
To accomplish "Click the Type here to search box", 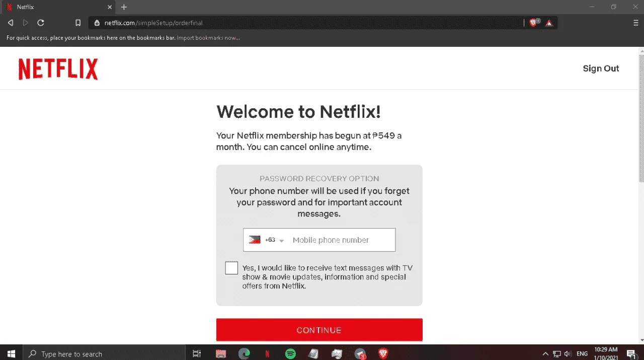I will click(x=104, y=354).
